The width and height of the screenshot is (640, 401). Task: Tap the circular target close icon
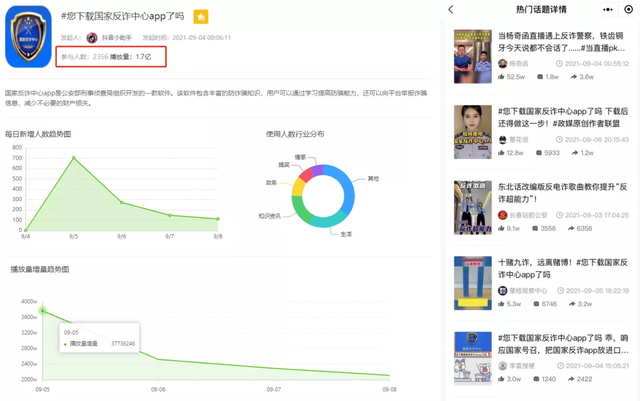pos(629,9)
